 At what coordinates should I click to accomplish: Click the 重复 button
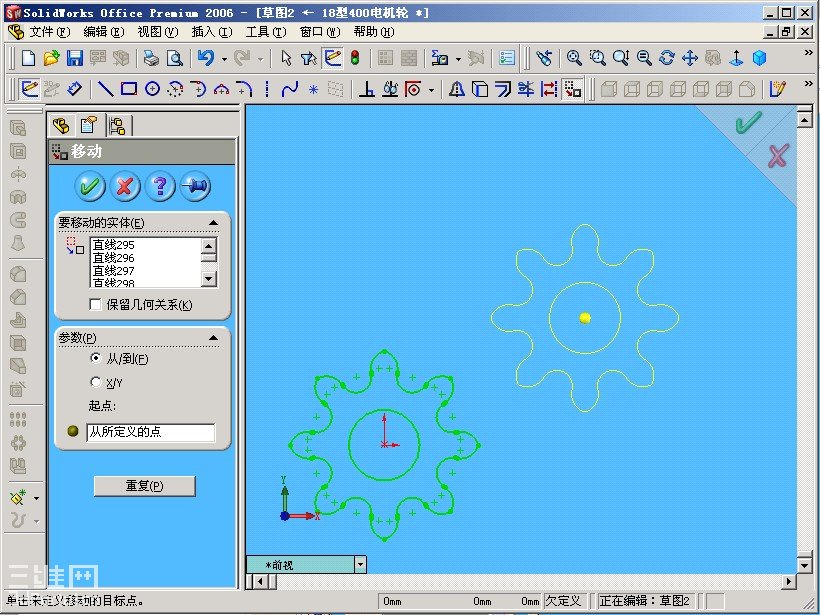144,486
